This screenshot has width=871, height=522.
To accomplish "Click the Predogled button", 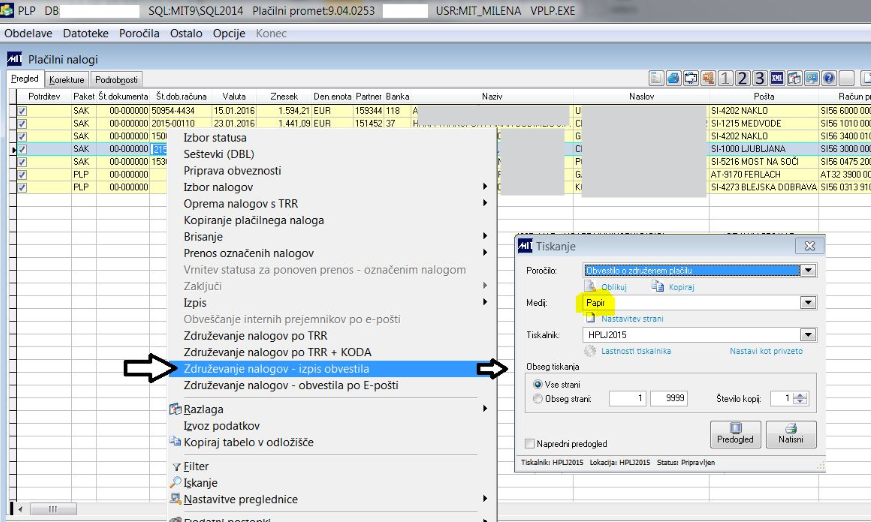I will tap(735, 434).
